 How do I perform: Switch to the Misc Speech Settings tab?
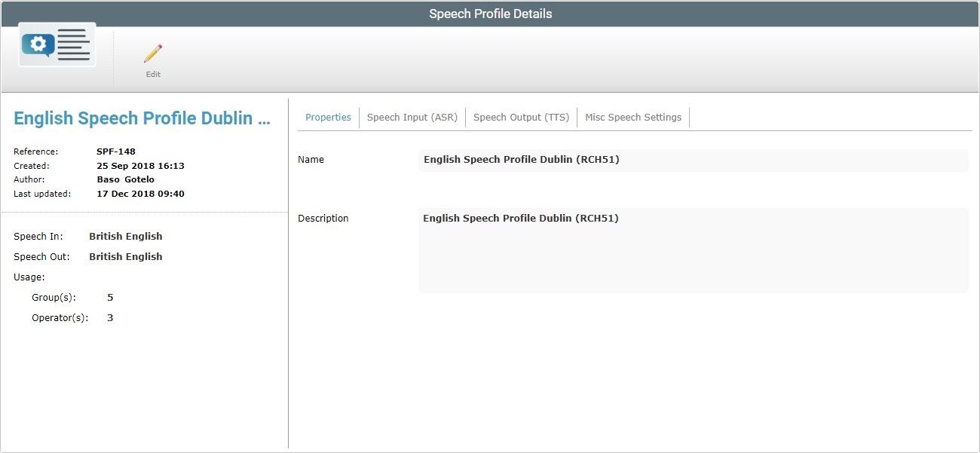pyautogui.click(x=633, y=117)
